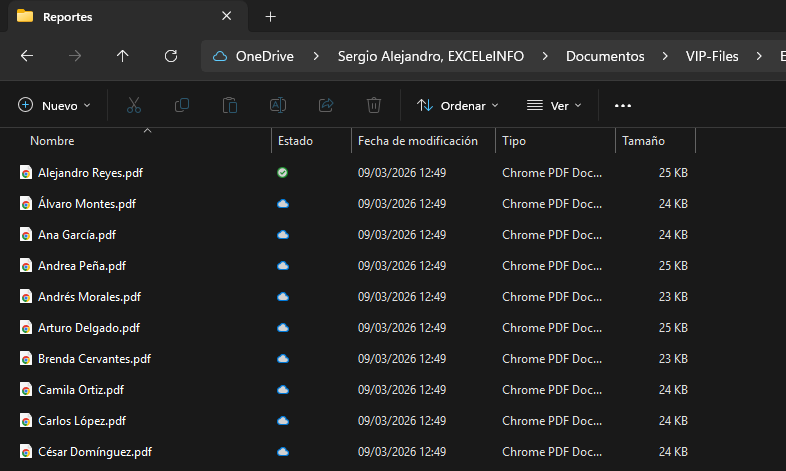The image size is (786, 471).
Task: Select file Carlos López.pdf
Action: [x=82, y=421]
